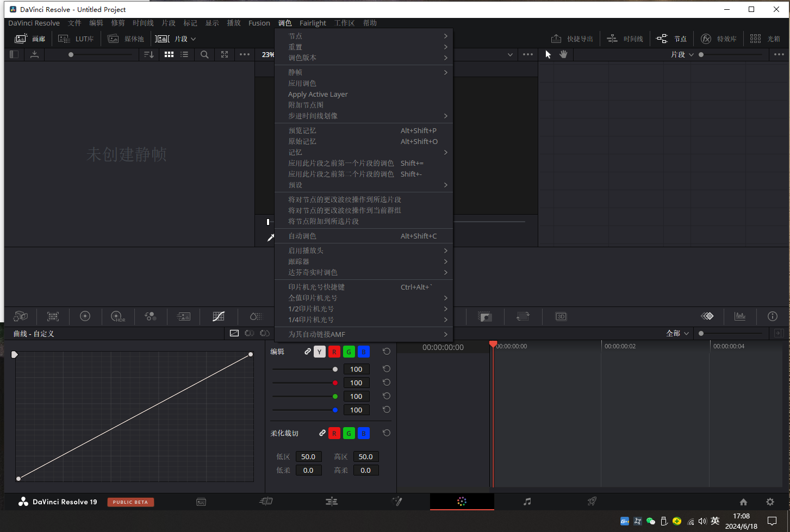Open the 全部 keyframe dropdown
This screenshot has height=532, width=790.
[677, 333]
